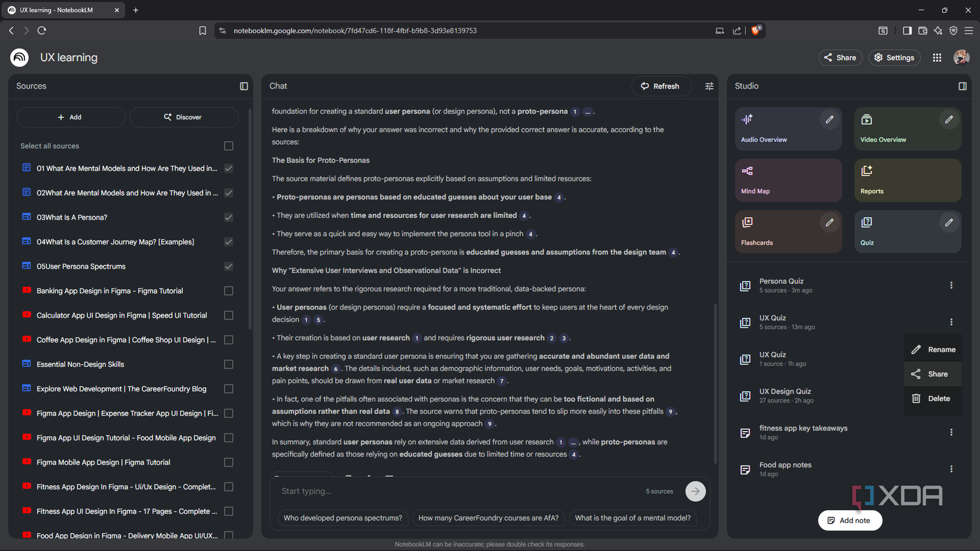
Task: Refresh the chat conversation
Action: point(661,86)
